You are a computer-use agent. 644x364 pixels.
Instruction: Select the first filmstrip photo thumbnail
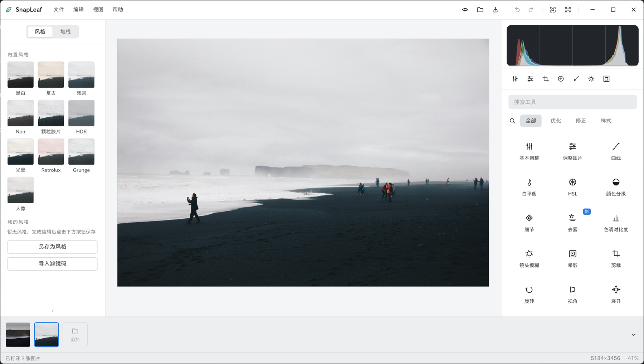point(18,335)
